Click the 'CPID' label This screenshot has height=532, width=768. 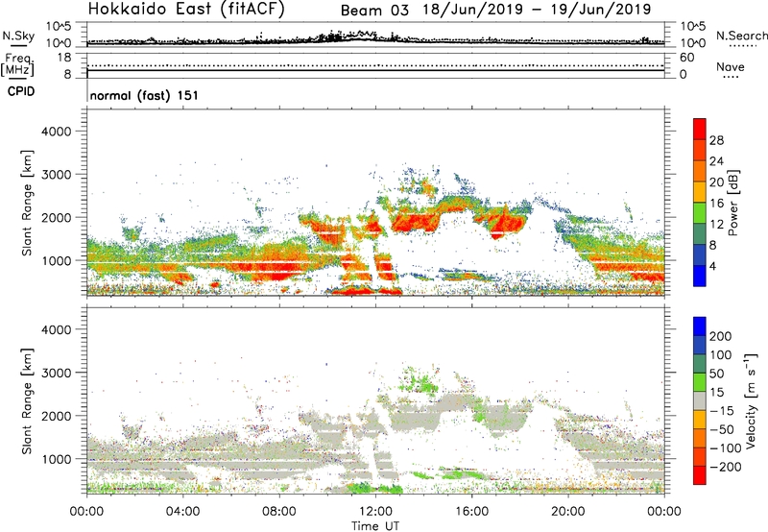[21, 91]
